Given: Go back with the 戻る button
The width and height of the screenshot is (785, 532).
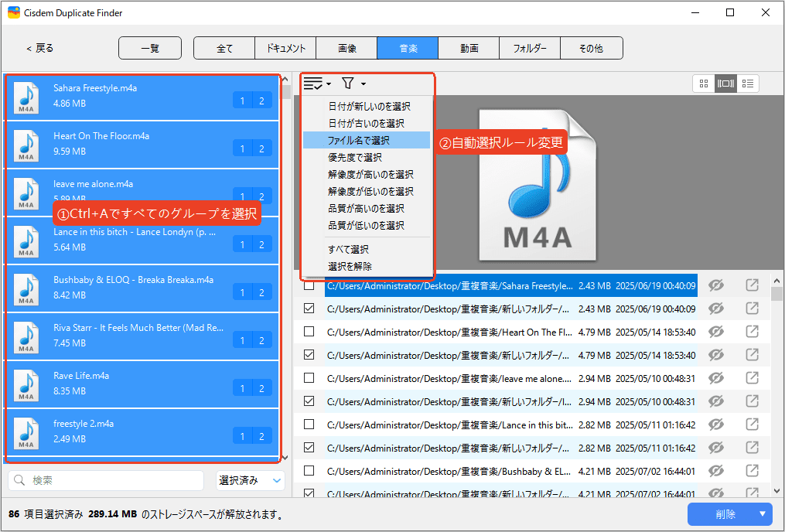Looking at the screenshot, I should point(40,48).
